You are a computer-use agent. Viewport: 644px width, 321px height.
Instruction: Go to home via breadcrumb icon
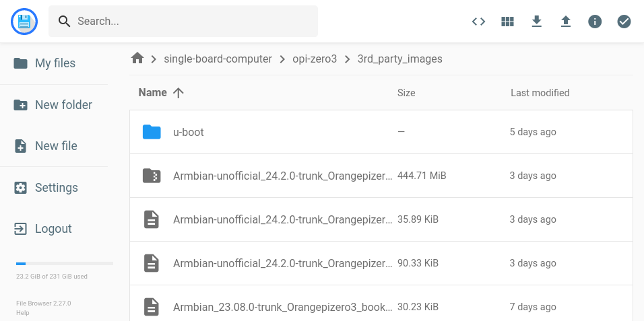click(x=137, y=59)
